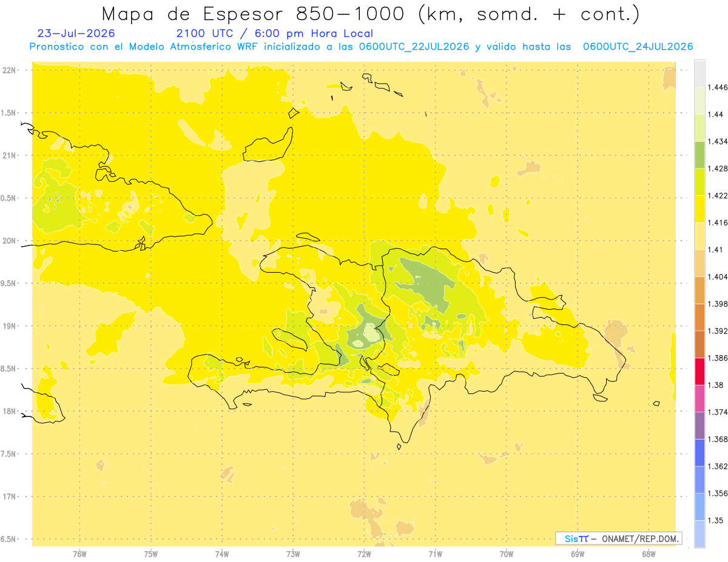Click the legend value 1.41
The image size is (728, 562).
pyautogui.click(x=715, y=250)
